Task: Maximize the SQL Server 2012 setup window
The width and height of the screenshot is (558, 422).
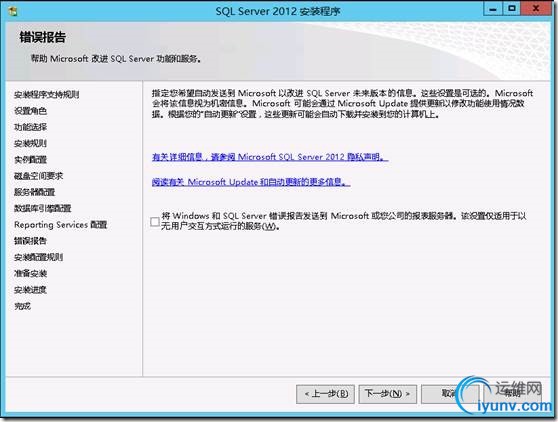Action: point(512,9)
